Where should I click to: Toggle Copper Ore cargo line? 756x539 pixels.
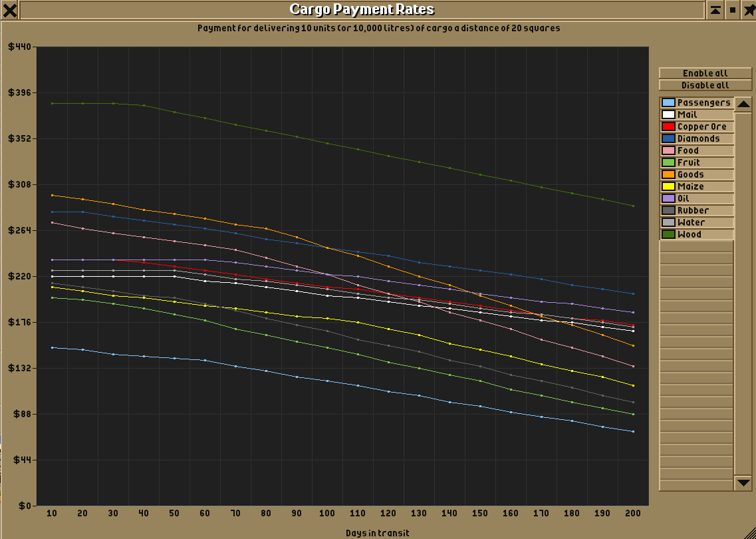pos(697,127)
